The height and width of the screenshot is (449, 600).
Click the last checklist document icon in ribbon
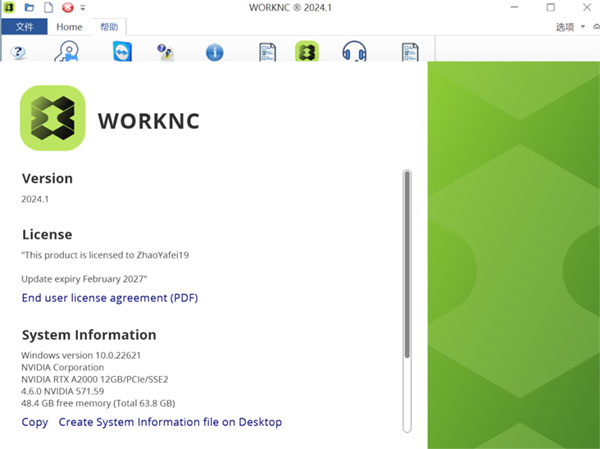pos(410,52)
